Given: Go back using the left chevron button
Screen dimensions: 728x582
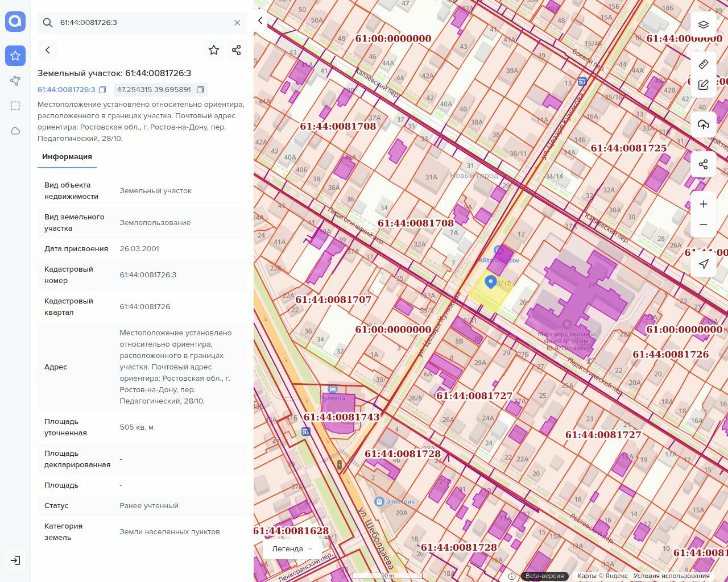Looking at the screenshot, I should point(48,50).
